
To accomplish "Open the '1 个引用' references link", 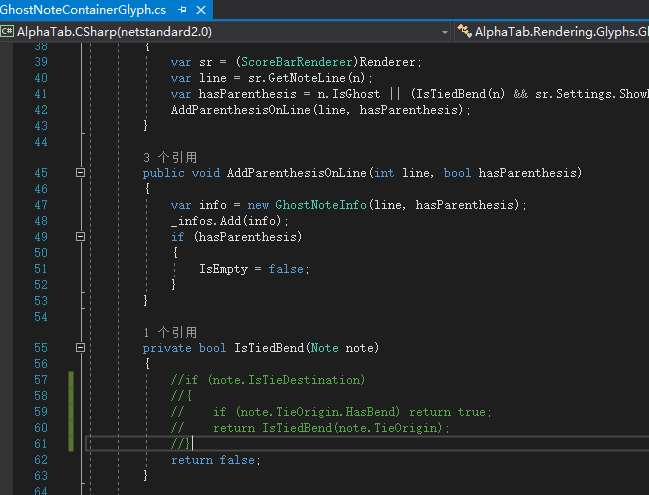I will [x=170, y=332].
